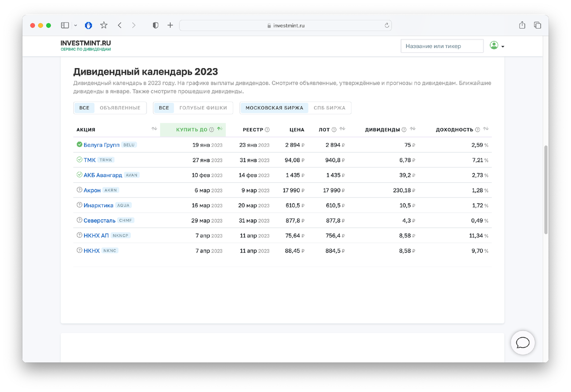Click the page vertical scrollbar

pyautogui.click(x=545, y=189)
